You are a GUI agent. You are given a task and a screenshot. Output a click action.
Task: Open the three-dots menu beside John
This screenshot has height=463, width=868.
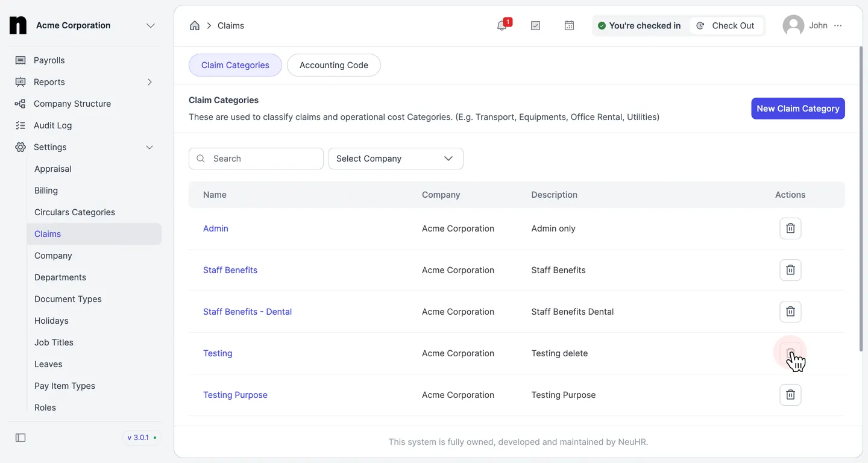coord(838,25)
